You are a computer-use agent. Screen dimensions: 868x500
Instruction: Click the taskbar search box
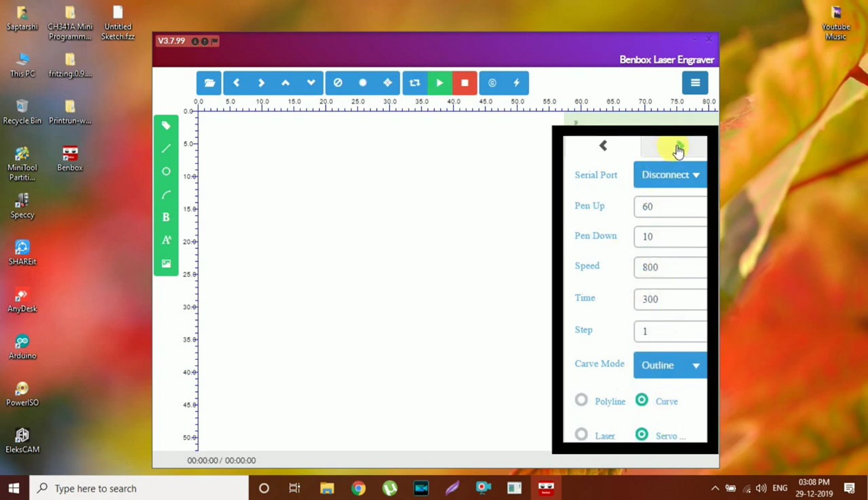139,488
